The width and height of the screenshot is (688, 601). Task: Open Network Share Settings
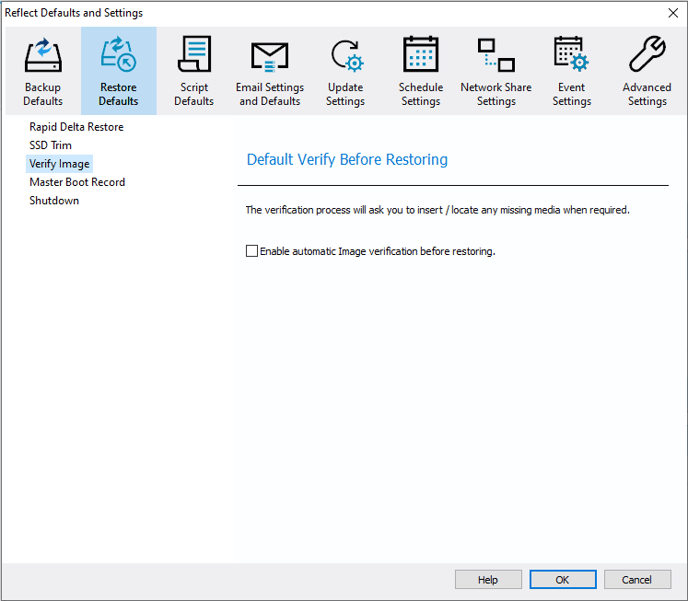pos(496,71)
